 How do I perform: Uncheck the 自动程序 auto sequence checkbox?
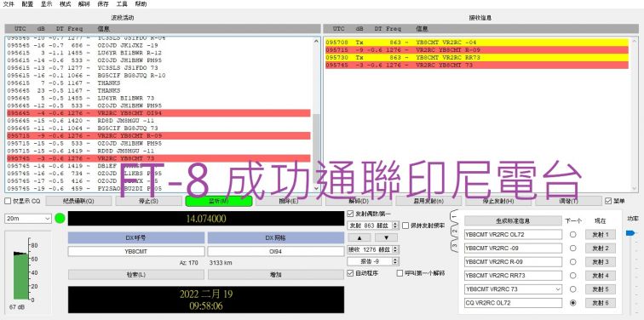pyautogui.click(x=350, y=273)
